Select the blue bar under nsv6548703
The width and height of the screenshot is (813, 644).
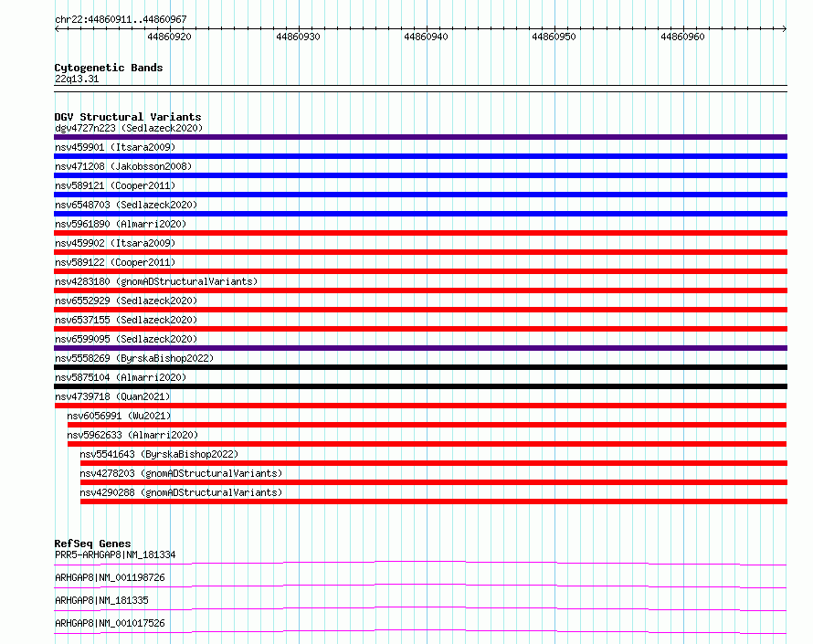tap(420, 214)
